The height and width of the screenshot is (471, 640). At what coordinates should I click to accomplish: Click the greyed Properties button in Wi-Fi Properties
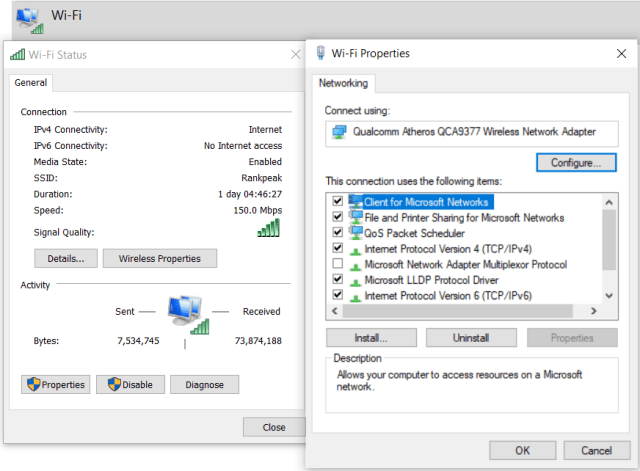coord(572,338)
